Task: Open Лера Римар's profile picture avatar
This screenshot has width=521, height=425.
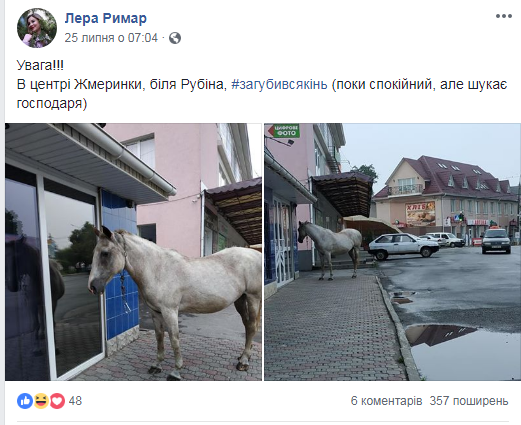Action: click(37, 28)
